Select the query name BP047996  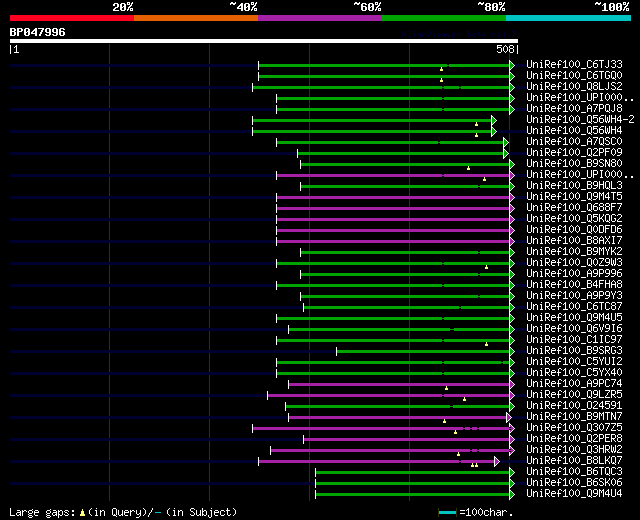38,32
